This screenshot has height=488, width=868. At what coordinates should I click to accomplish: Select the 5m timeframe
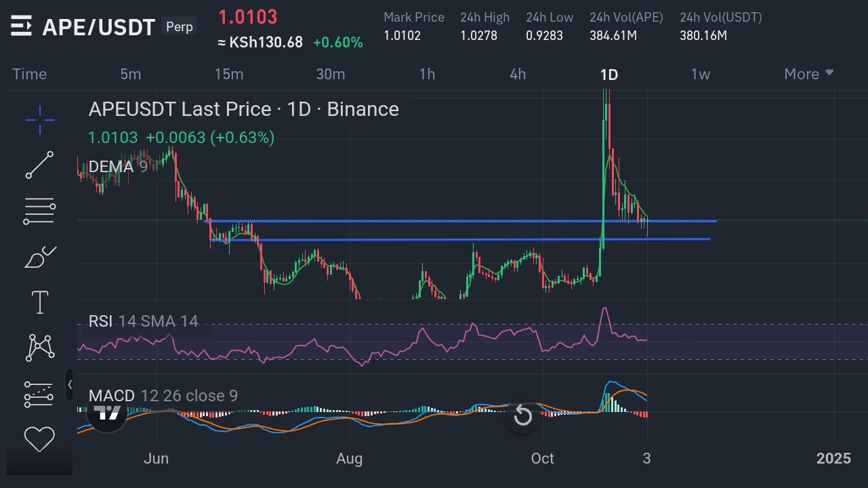pyautogui.click(x=131, y=74)
